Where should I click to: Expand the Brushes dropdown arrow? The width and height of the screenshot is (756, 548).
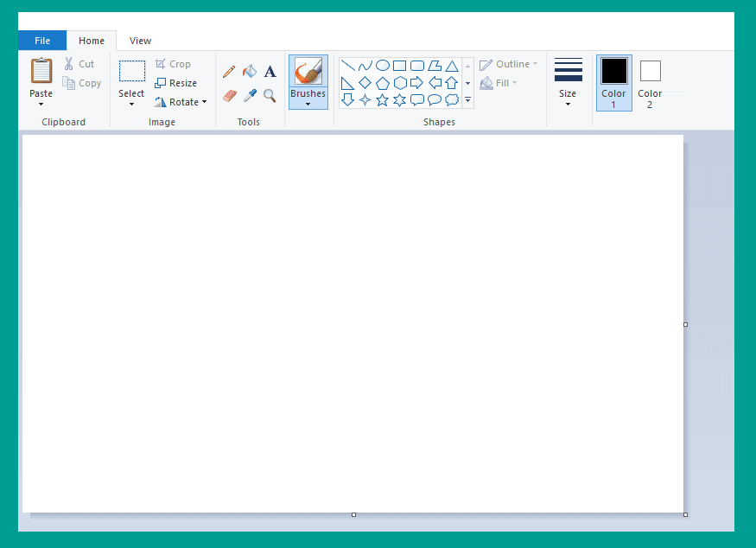tap(308, 105)
